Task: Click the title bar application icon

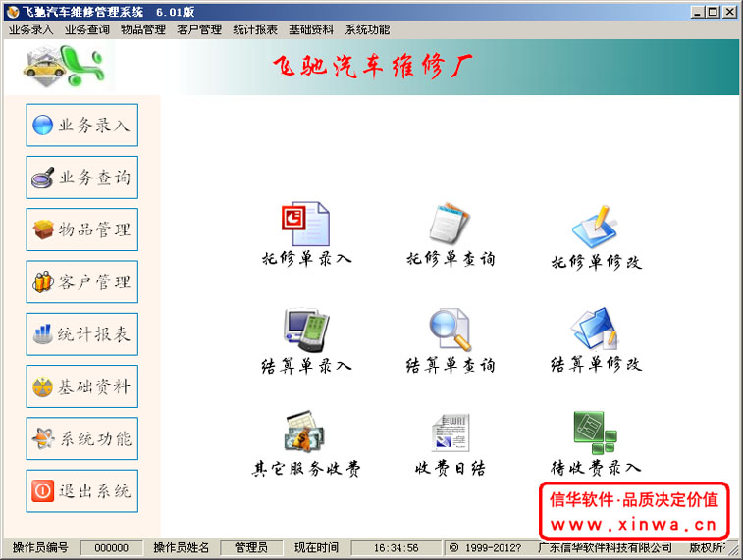Action: point(13,12)
